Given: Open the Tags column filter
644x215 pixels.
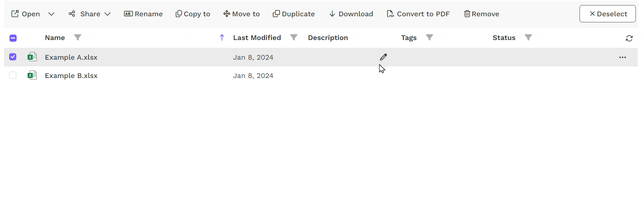Looking at the screenshot, I should [x=430, y=38].
